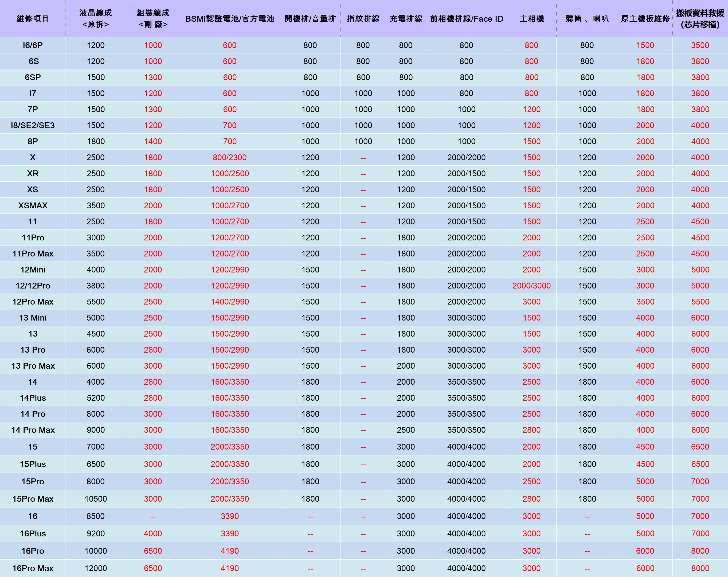This screenshot has width=728, height=577.
Task: Click the 5500 data rescue price for 12Pro Max
Action: [700, 302]
